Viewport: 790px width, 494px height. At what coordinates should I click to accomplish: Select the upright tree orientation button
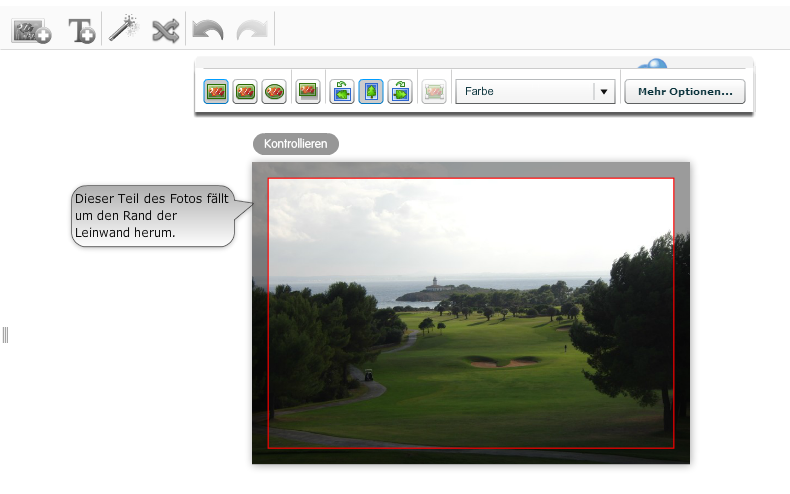pos(371,92)
